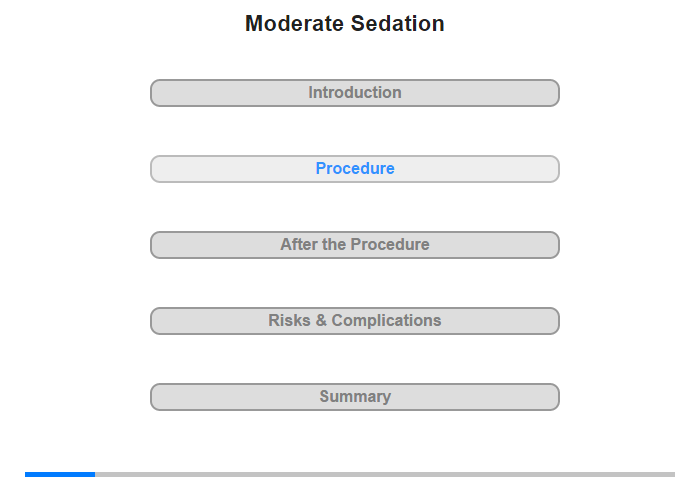Jump to the Procedure chapter
The image size is (700, 480).
tap(355, 169)
